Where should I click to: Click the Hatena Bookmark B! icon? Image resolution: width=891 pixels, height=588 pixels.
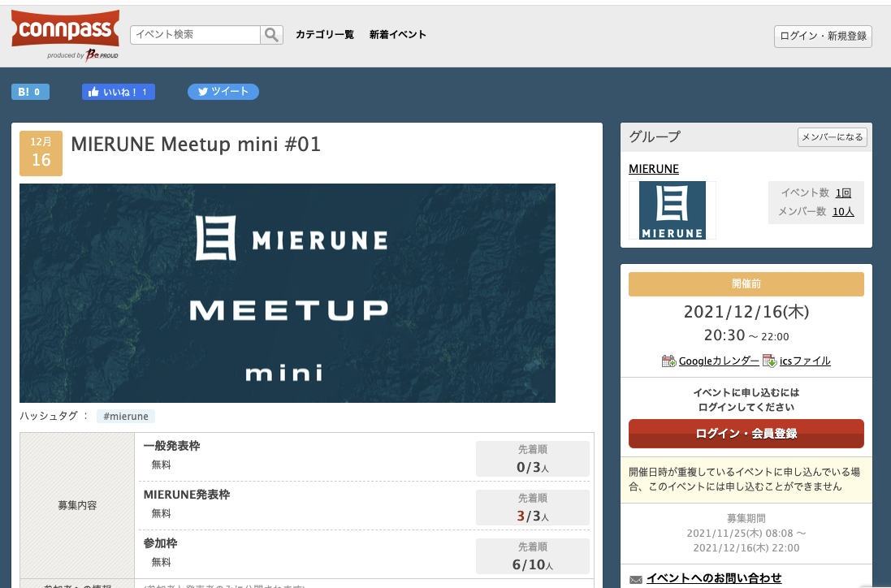pyautogui.click(x=20, y=91)
